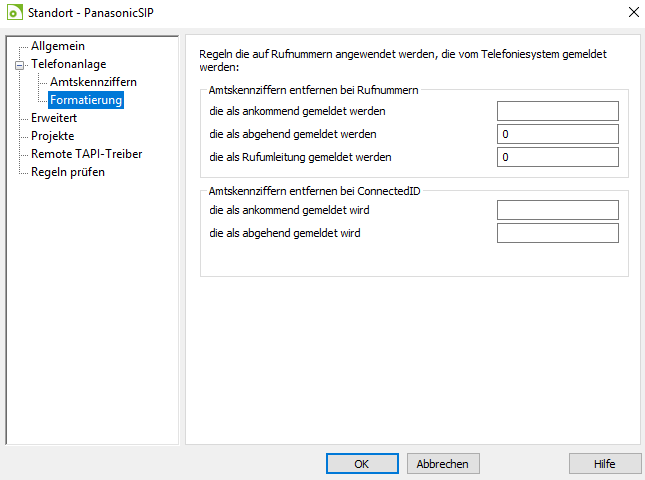The width and height of the screenshot is (645, 480).
Task: Select Telefonanlage in the tree
Action: click(x=68, y=64)
